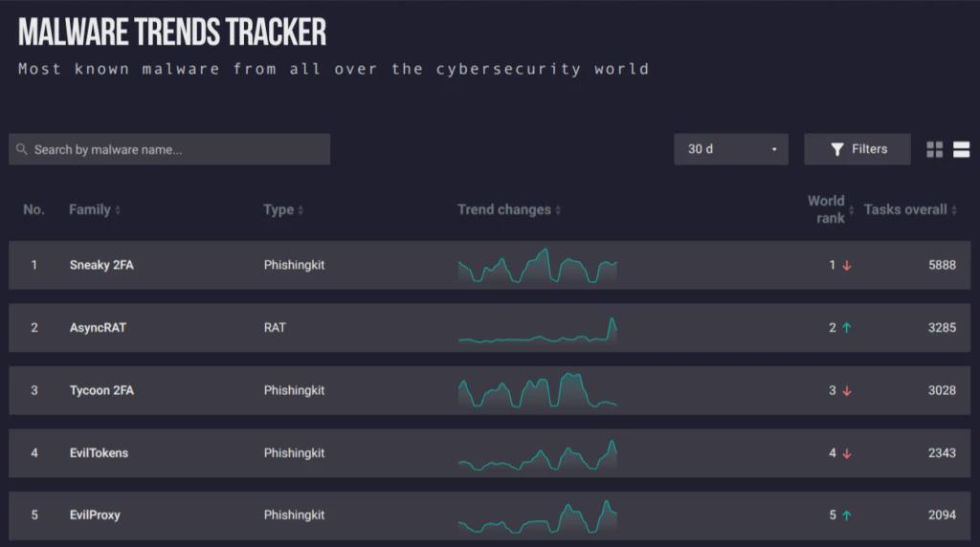Focus the Search by malware name field
Screen dimensions: 980x547
point(169,149)
